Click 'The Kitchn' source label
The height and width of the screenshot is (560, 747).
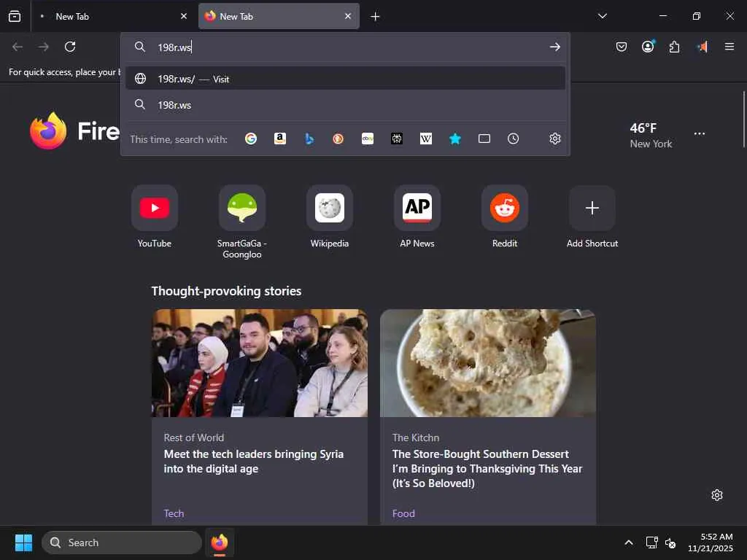coord(415,437)
